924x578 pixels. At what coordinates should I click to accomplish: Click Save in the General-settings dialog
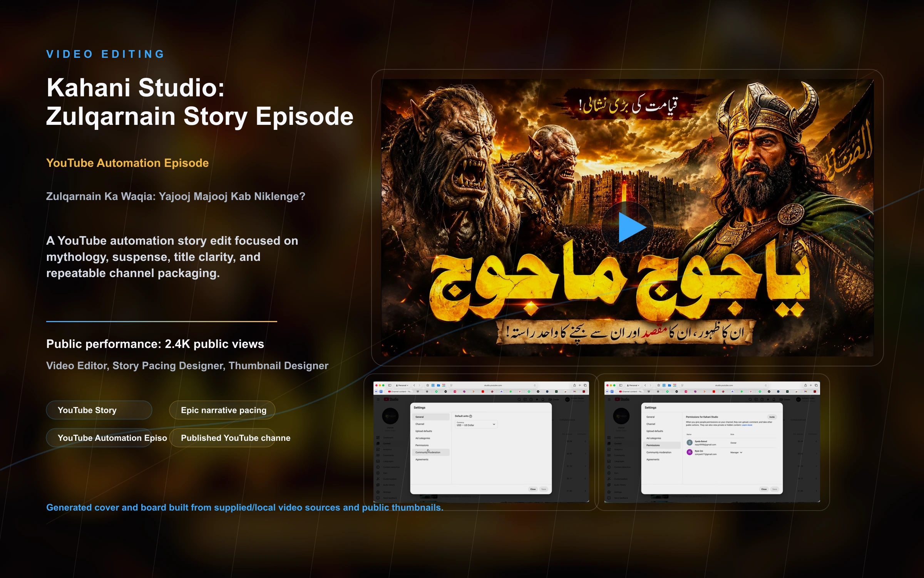(x=544, y=489)
